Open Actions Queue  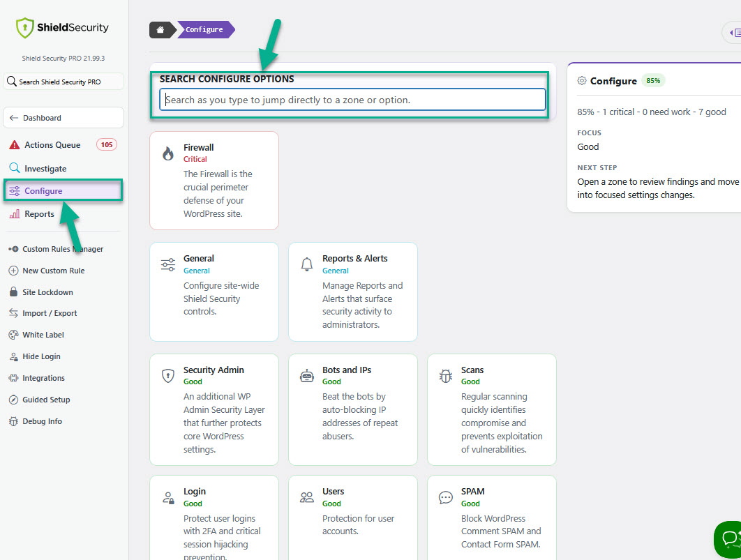(x=52, y=145)
